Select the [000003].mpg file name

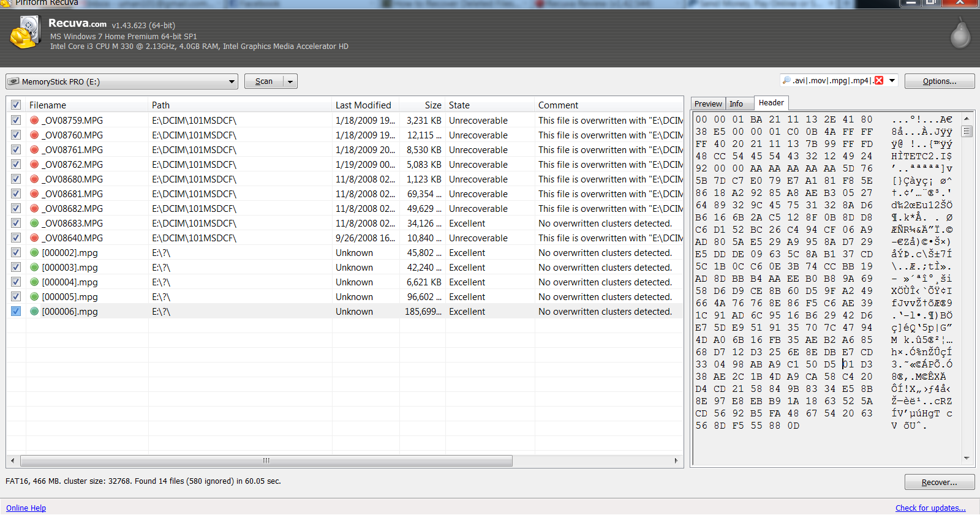[x=70, y=268]
